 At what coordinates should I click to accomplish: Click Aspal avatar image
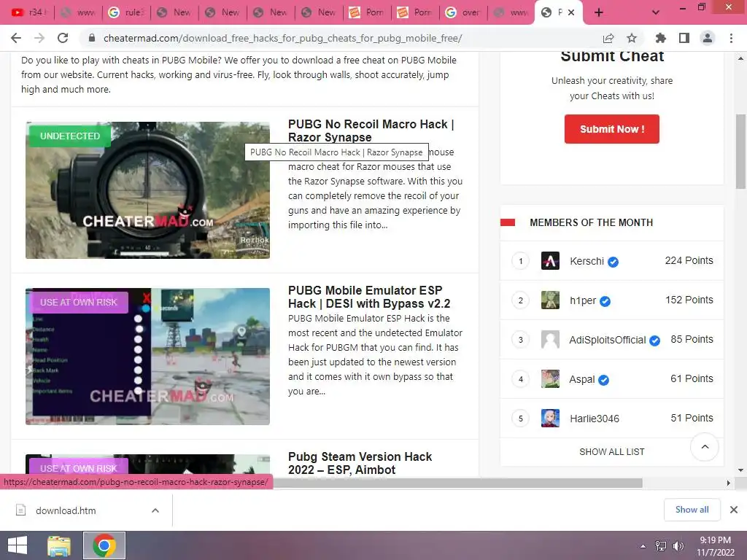tap(550, 379)
